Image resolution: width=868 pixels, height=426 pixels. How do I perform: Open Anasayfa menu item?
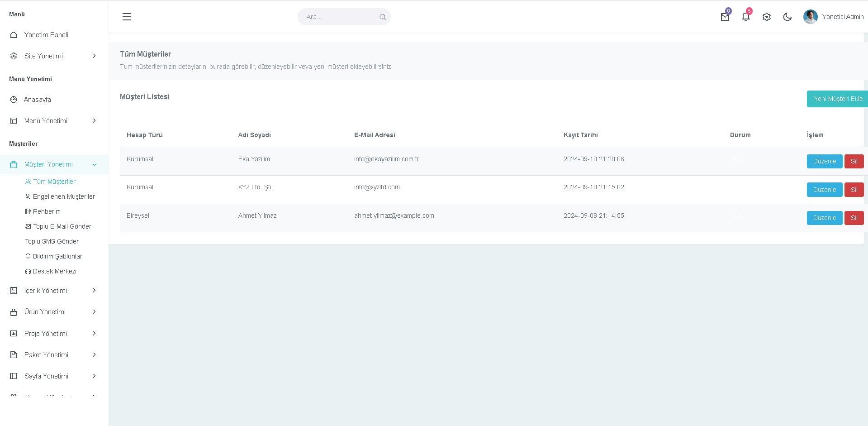pos(38,100)
